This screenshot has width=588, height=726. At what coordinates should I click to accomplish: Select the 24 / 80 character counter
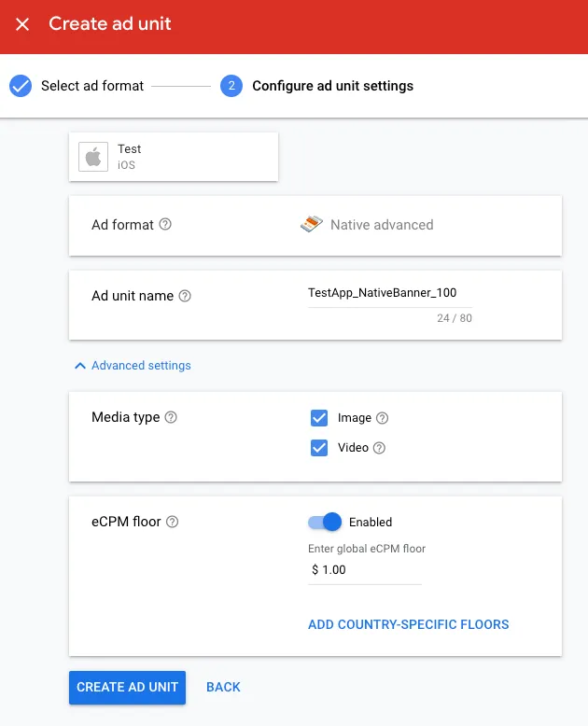455,318
